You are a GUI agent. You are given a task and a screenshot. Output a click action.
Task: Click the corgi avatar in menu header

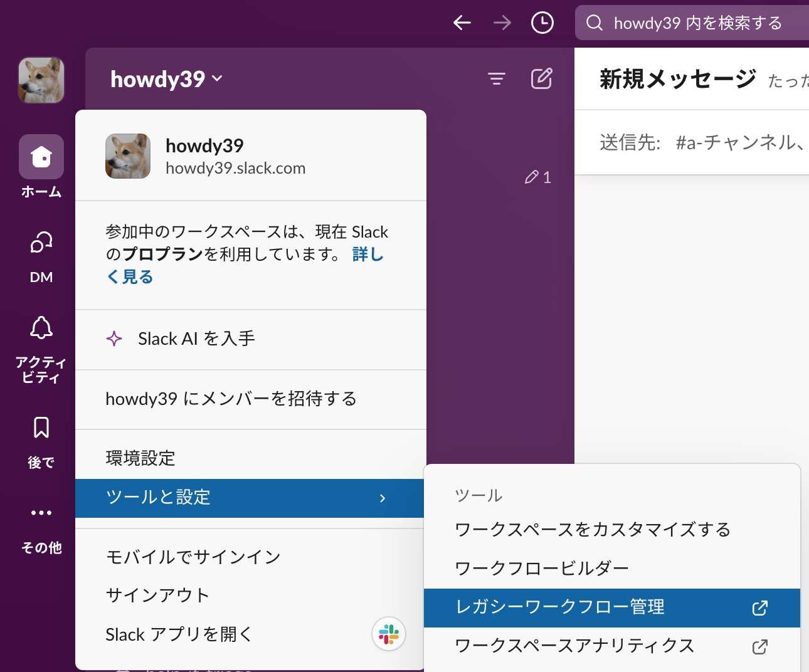(128, 156)
